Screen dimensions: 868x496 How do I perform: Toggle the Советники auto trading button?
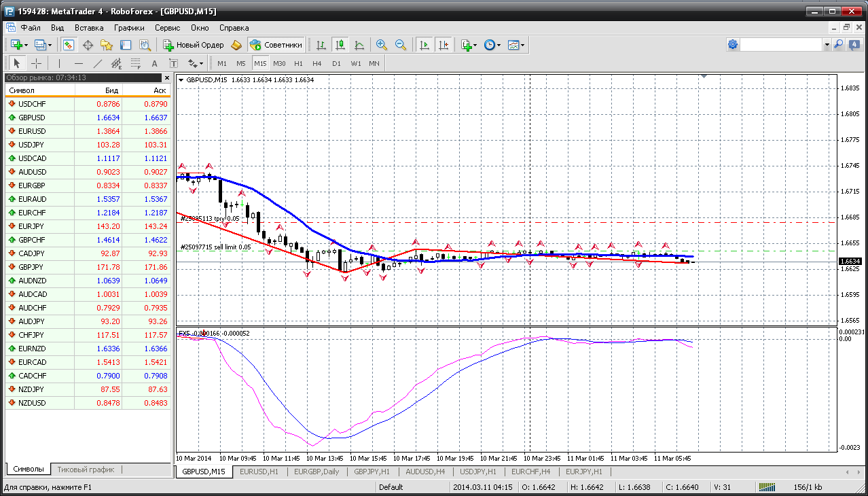tap(276, 45)
